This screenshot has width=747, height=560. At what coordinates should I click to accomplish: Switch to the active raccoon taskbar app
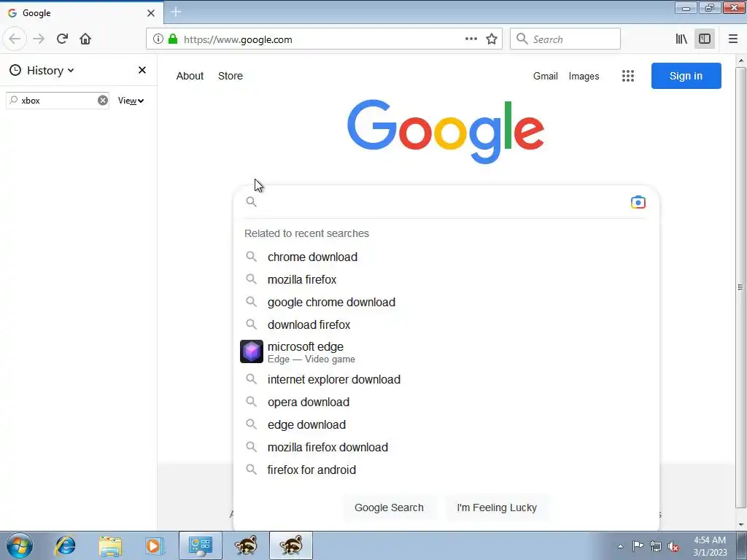(291, 545)
